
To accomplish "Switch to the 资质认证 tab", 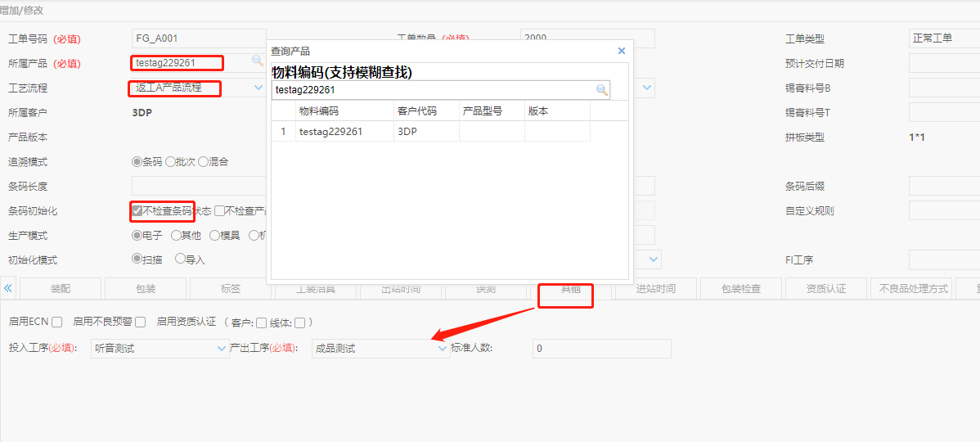I will pos(825,289).
